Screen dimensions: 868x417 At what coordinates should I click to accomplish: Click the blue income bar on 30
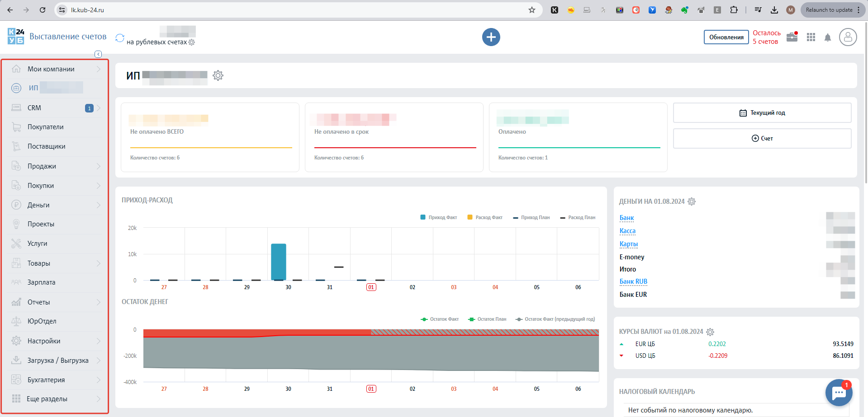click(279, 262)
